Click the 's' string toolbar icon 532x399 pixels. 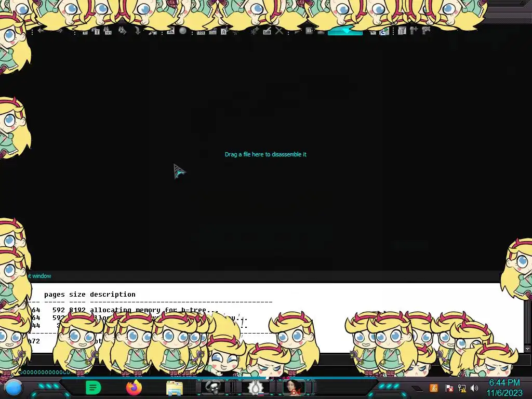[235, 33]
